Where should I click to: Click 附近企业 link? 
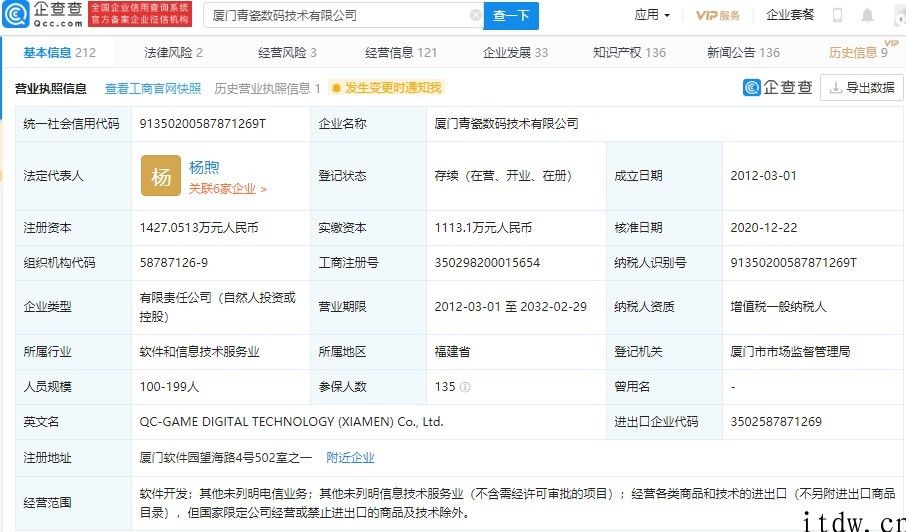(350, 457)
